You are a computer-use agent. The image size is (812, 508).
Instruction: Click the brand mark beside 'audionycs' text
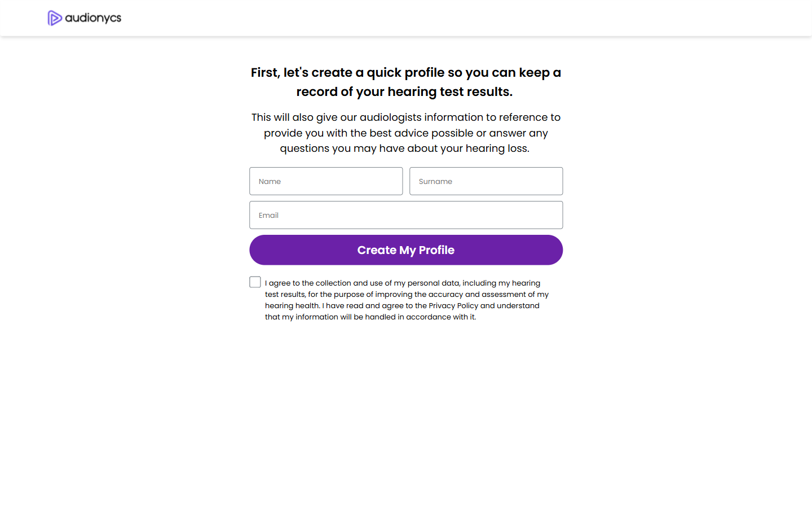point(55,17)
